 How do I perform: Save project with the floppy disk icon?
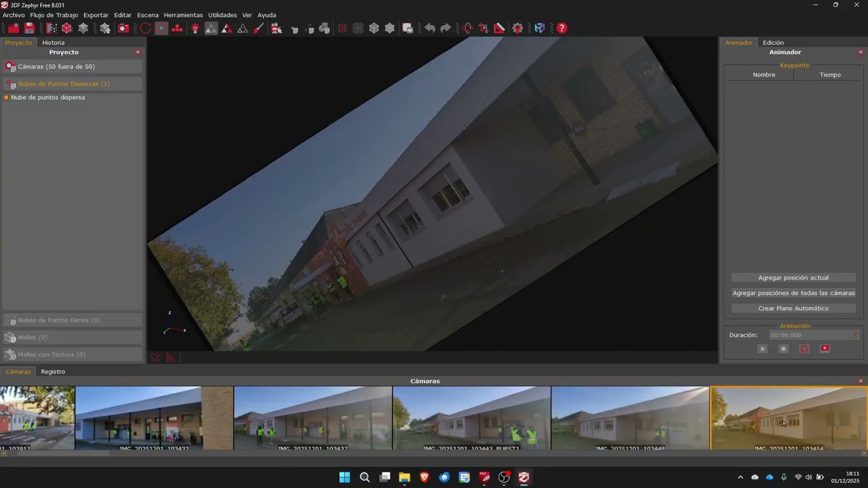(x=29, y=28)
